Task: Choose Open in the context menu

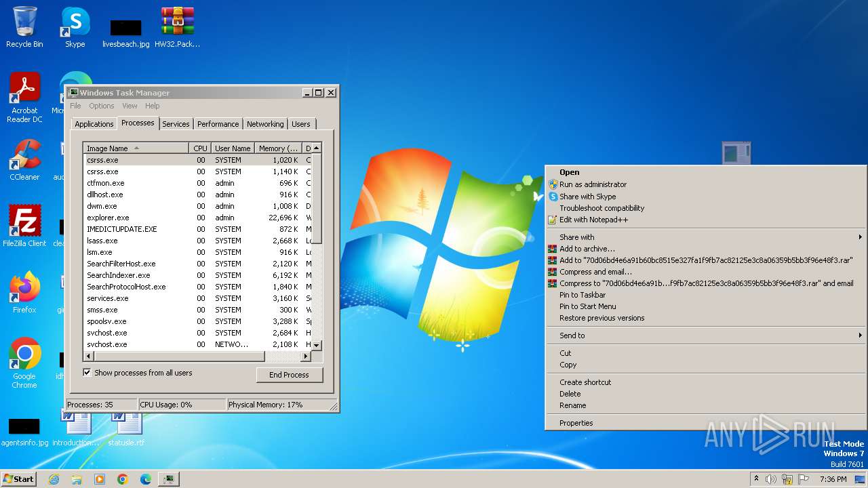Action: (706, 172)
